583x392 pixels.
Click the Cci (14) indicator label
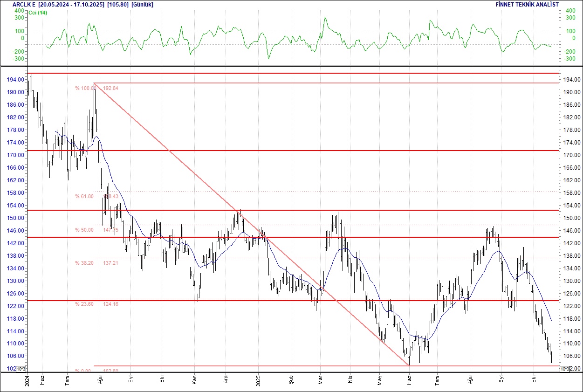tap(38, 13)
